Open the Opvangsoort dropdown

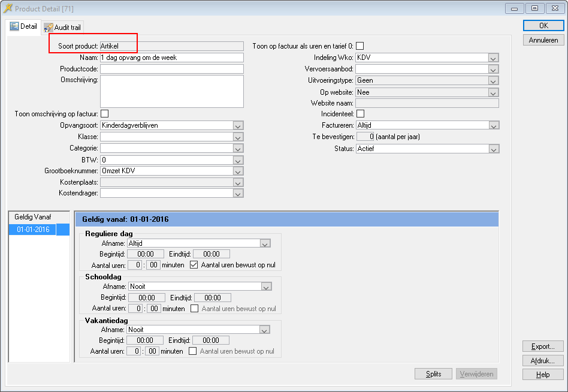coord(237,125)
